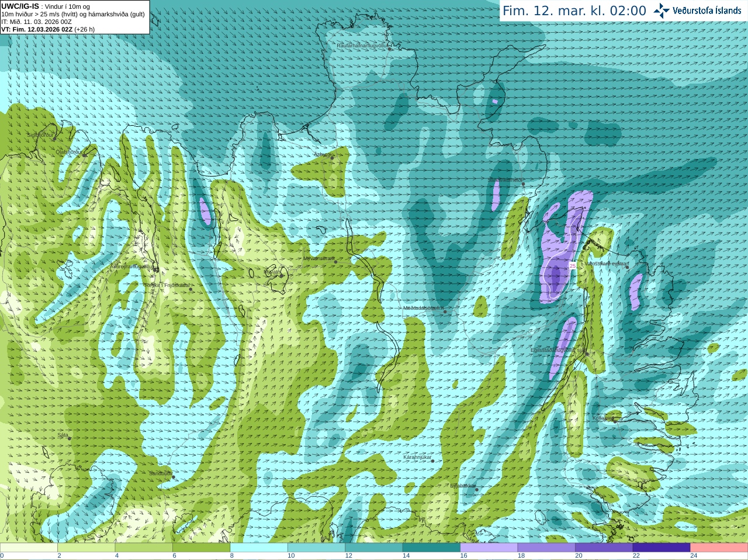The height and width of the screenshot is (560, 748).
Task: Pick the 12–14 m/s medium teal legend swatch
Action: (x=373, y=548)
